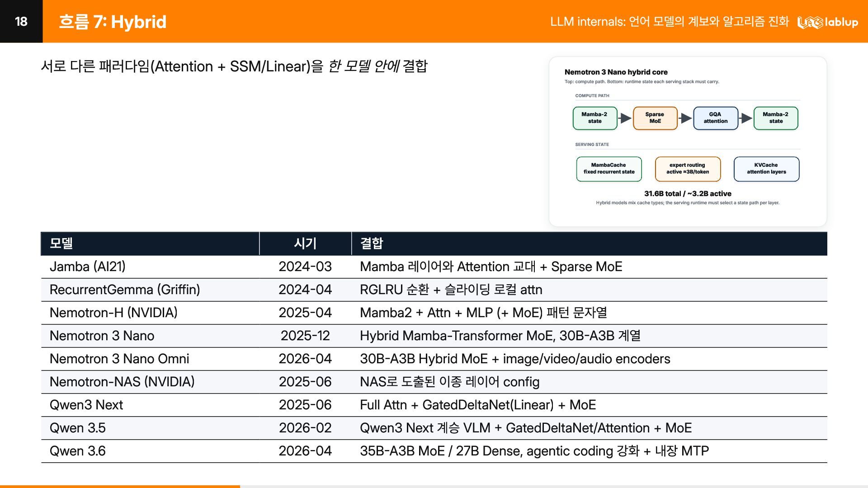Image resolution: width=868 pixels, height=488 pixels.
Task: Click the 'KVCache attention layers' box
Action: coord(766,169)
